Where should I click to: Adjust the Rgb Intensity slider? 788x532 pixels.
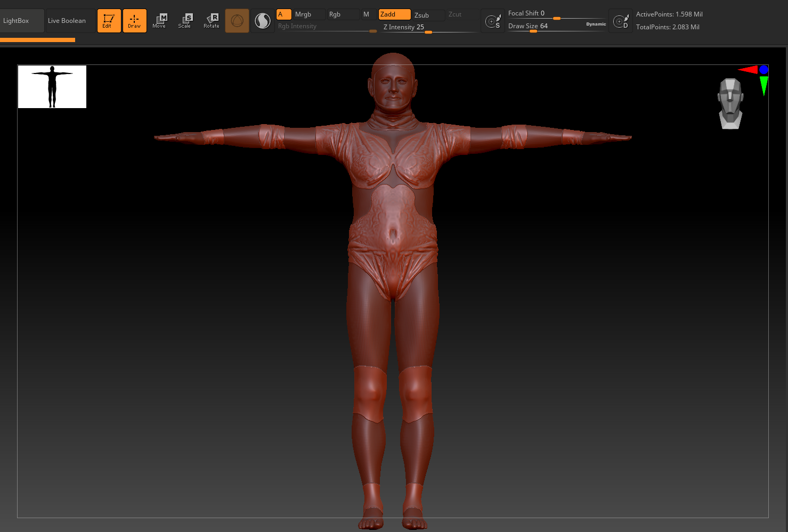click(327, 27)
